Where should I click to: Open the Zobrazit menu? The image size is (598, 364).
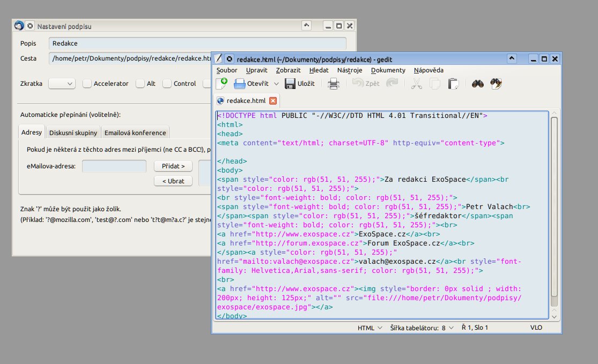289,70
